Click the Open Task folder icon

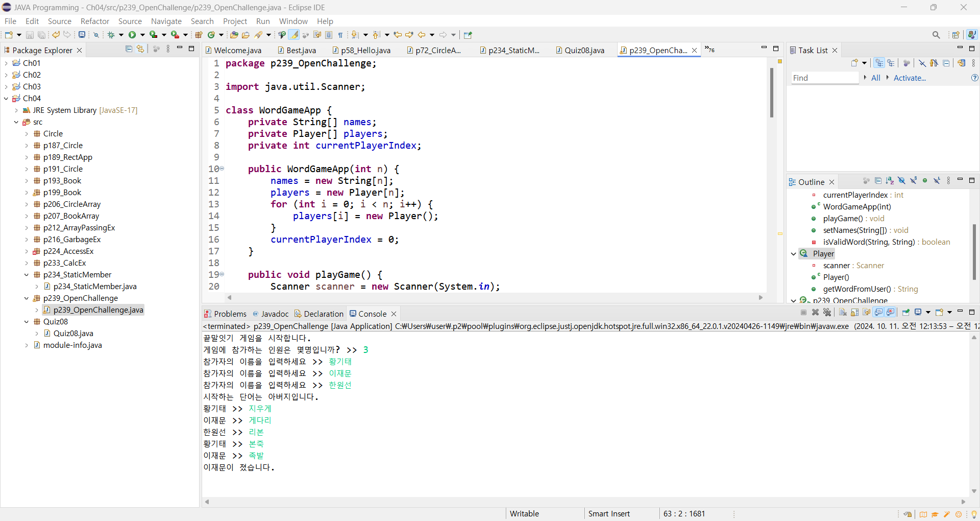[246, 35]
